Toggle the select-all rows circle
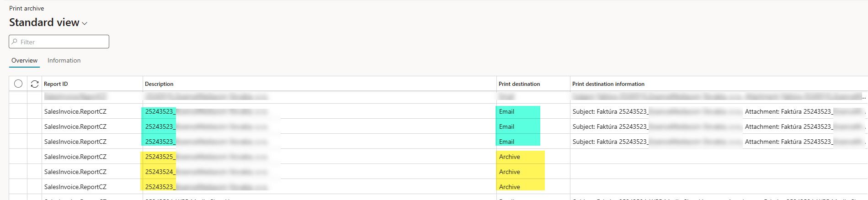This screenshot has width=868, height=200. (x=18, y=84)
